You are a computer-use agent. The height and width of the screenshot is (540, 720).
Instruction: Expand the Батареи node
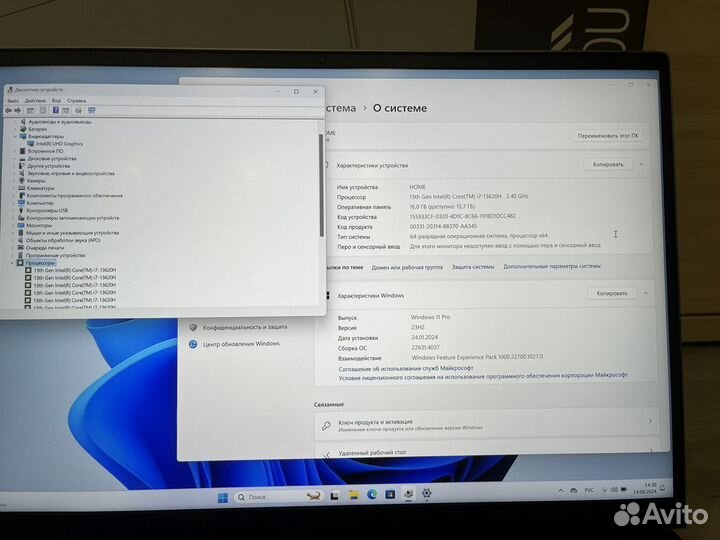15,129
